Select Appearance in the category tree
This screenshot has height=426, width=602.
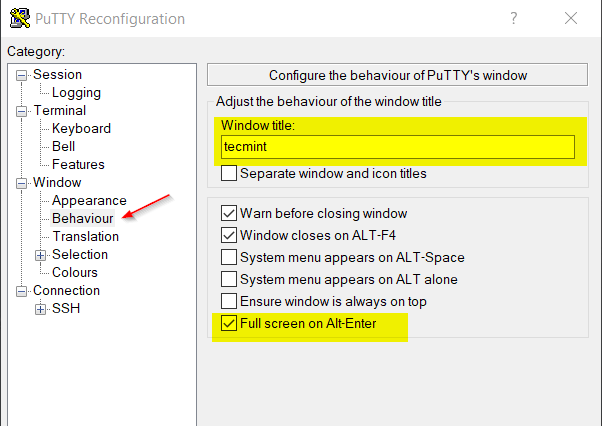(x=89, y=201)
